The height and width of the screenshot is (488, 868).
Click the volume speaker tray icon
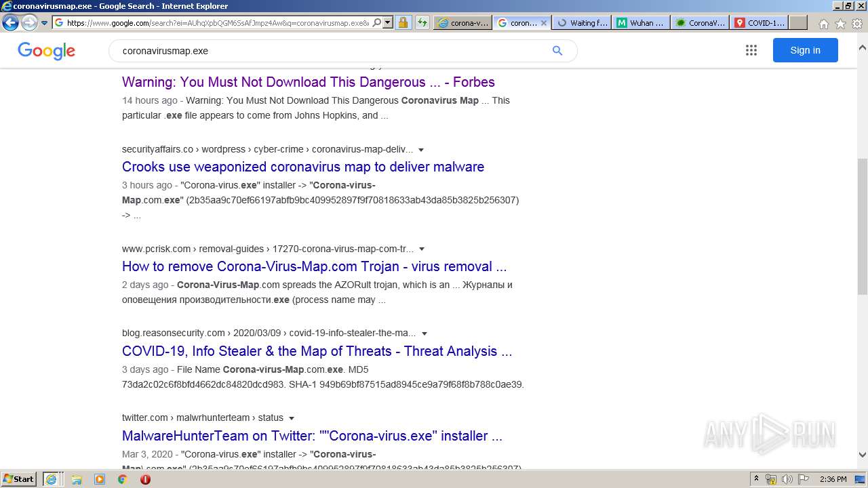coord(787,479)
